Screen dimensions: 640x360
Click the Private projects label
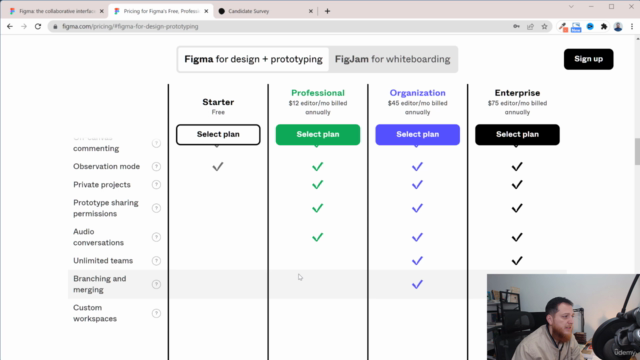(x=102, y=184)
